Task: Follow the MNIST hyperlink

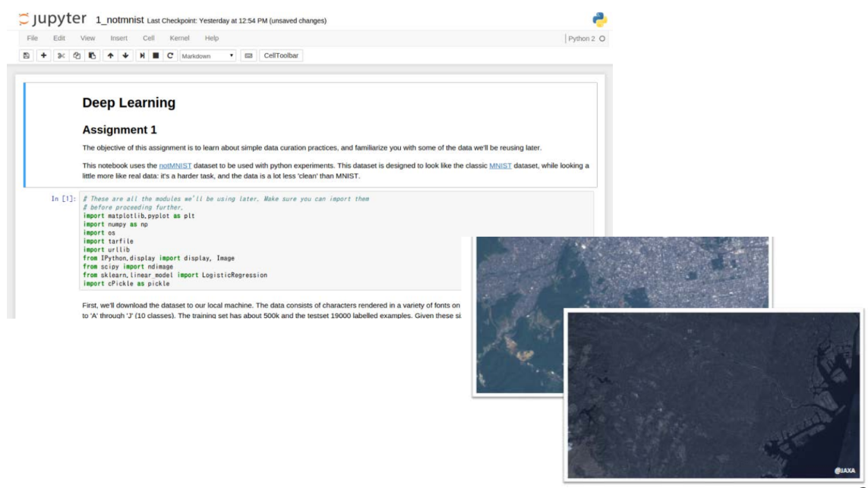Action: click(500, 165)
